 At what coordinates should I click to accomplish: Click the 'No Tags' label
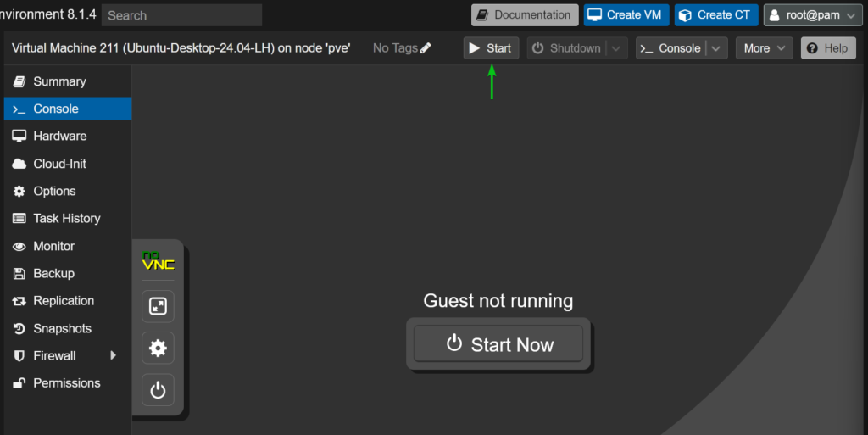(395, 48)
